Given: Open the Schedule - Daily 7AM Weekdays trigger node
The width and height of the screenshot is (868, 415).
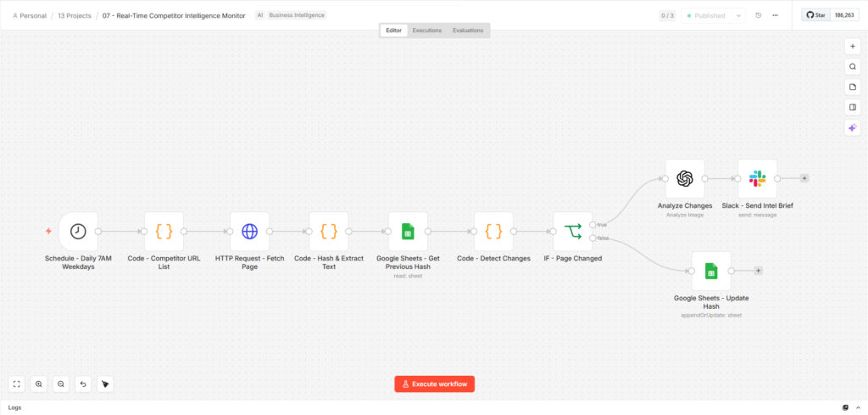Looking at the screenshot, I should [78, 232].
